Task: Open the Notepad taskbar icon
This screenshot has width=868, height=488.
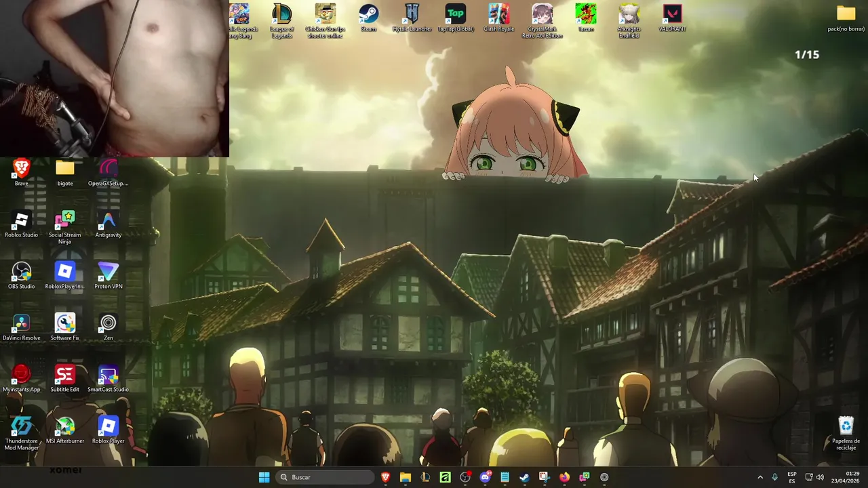Action: pos(505,477)
